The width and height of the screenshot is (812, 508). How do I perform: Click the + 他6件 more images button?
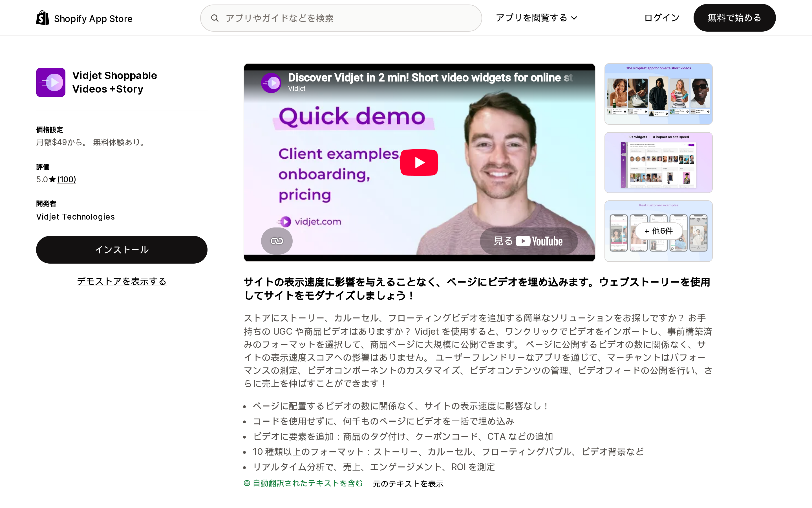658,231
